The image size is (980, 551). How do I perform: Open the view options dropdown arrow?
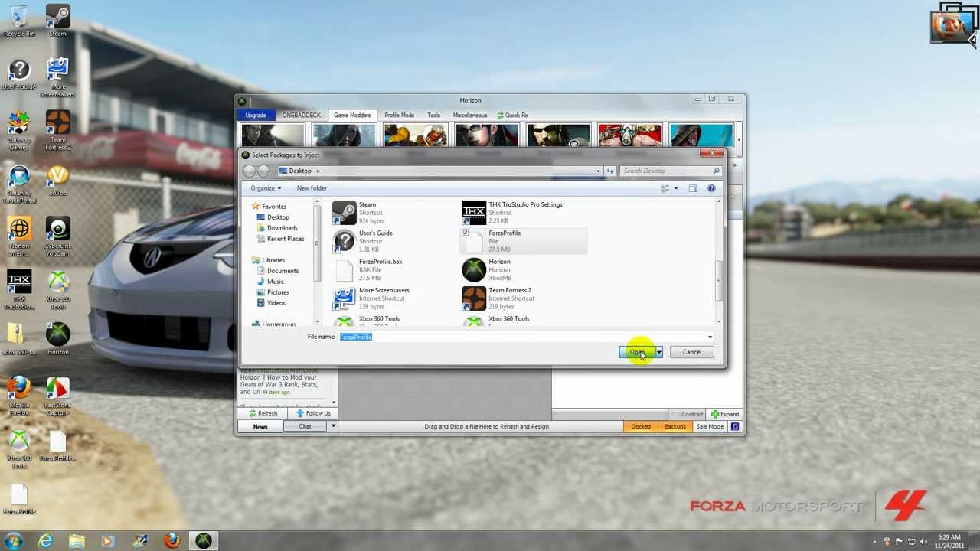point(675,188)
